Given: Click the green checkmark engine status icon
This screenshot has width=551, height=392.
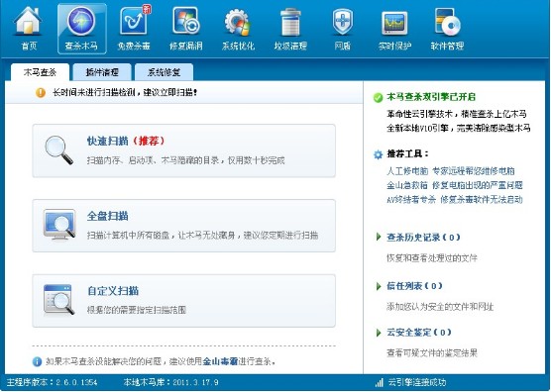Looking at the screenshot, I should pyautogui.click(x=379, y=98).
